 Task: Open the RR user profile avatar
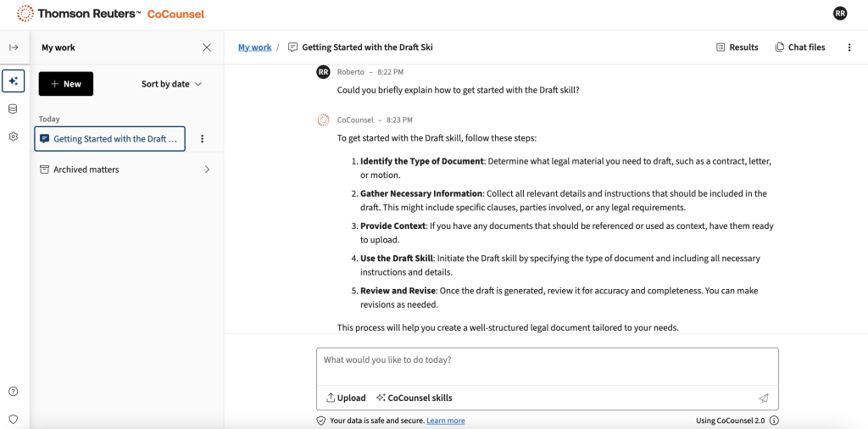840,14
